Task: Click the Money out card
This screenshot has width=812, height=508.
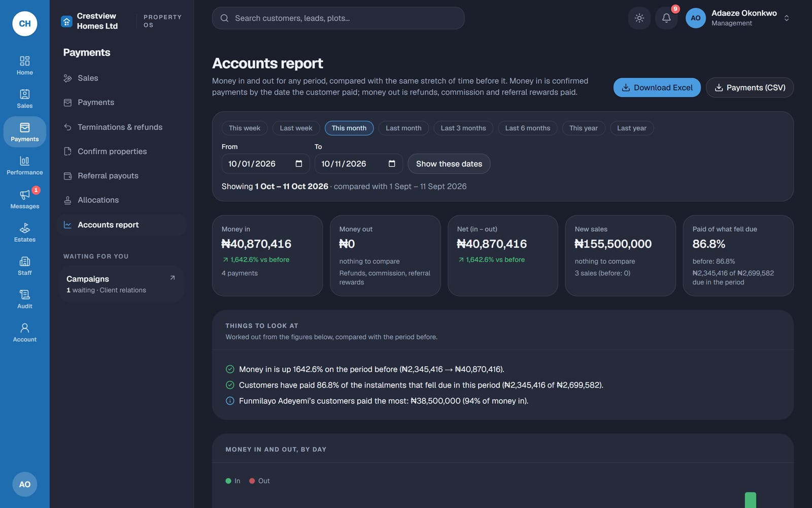Action: coord(385,256)
